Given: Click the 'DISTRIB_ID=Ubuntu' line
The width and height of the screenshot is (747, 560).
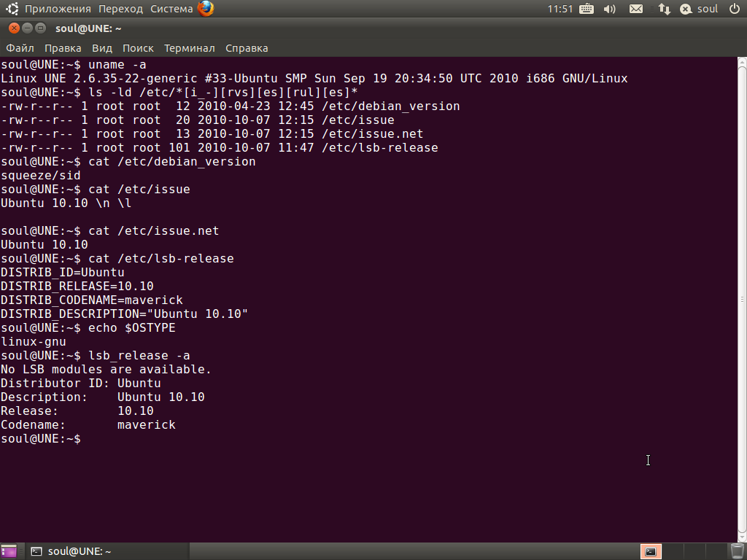Looking at the screenshot, I should 63,273.
